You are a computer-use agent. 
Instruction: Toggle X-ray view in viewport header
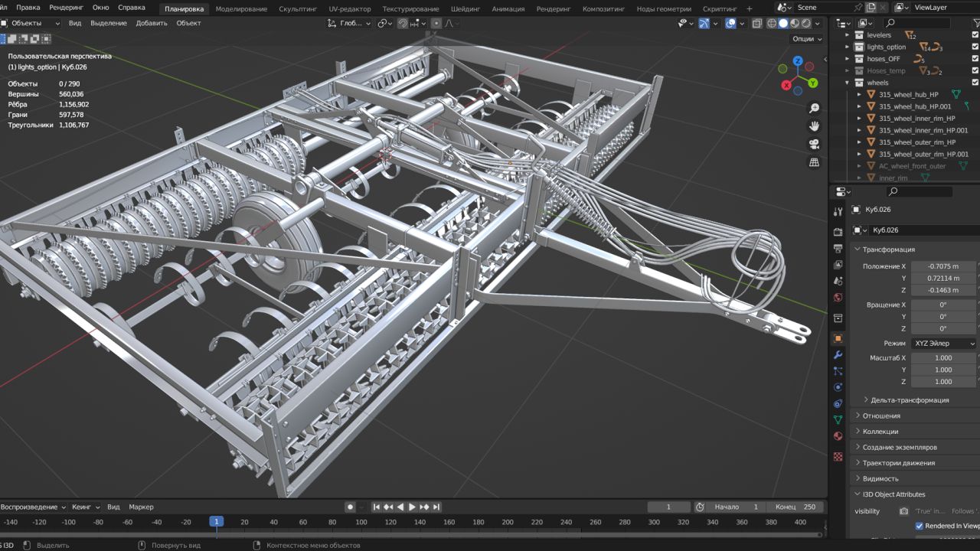point(757,23)
